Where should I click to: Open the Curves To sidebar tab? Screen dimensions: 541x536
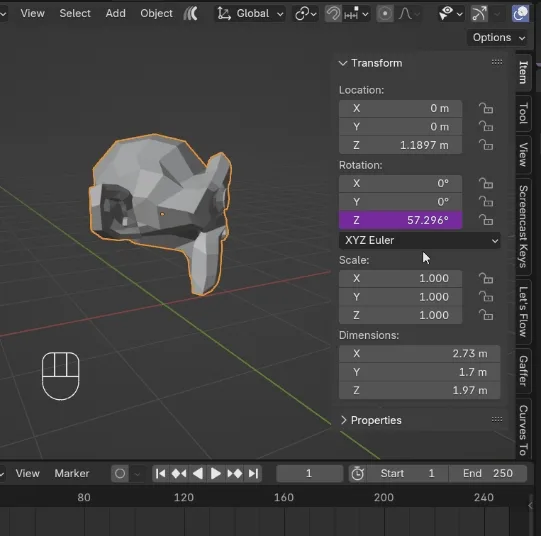point(523,430)
